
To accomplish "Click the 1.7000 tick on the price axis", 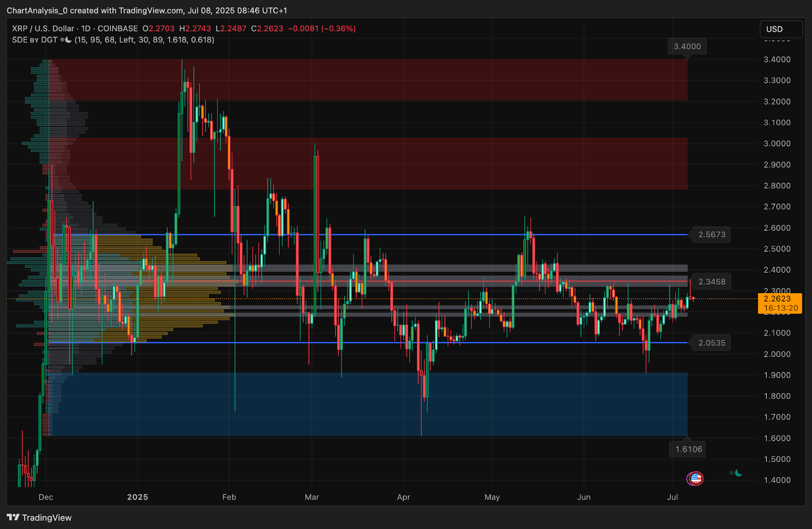I will coord(777,417).
